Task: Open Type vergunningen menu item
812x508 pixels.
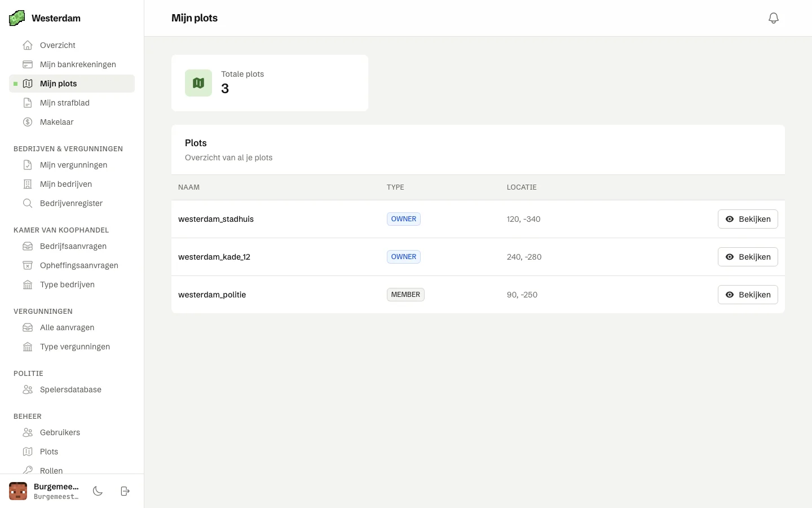Action: coord(72,347)
